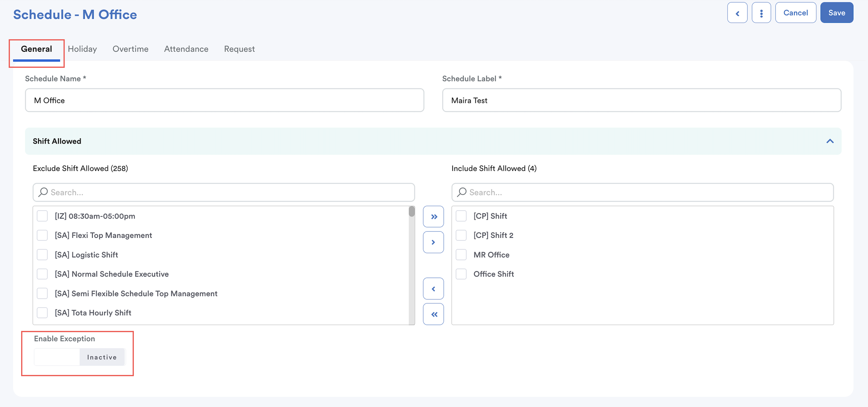Viewport: 868px width, 407px height.
Task: Click the Cancel button
Action: [x=795, y=13]
